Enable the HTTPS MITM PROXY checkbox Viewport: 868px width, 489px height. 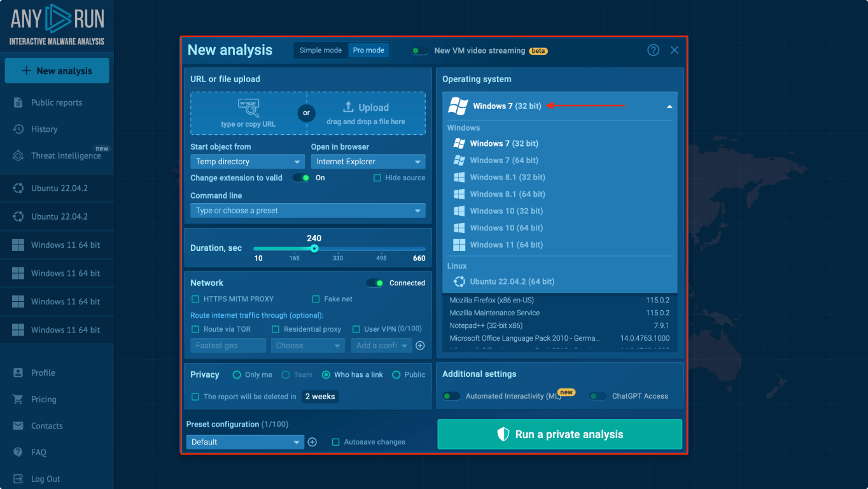tap(196, 299)
